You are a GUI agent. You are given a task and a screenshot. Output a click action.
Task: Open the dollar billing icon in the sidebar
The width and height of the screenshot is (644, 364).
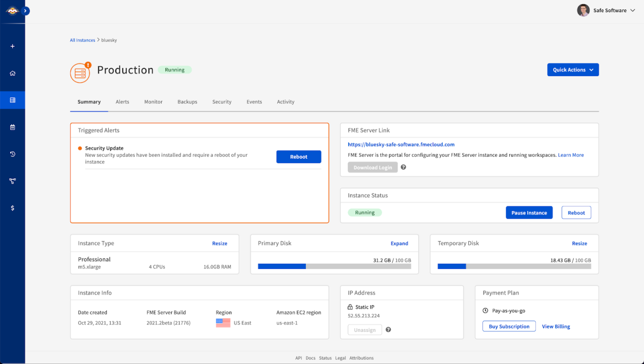[13, 208]
